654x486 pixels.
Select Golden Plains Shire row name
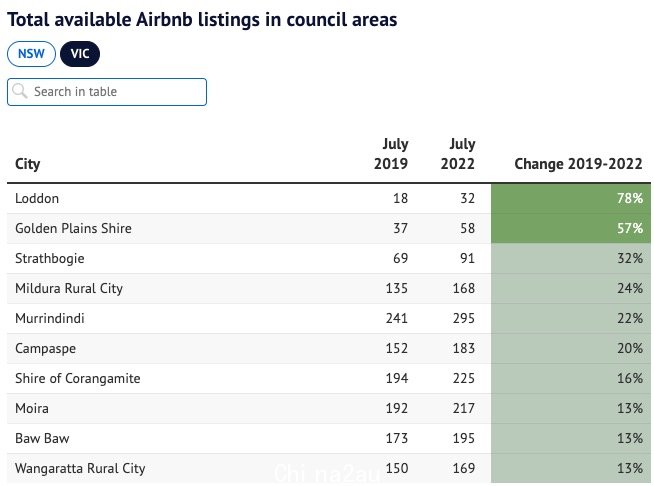coord(73,228)
